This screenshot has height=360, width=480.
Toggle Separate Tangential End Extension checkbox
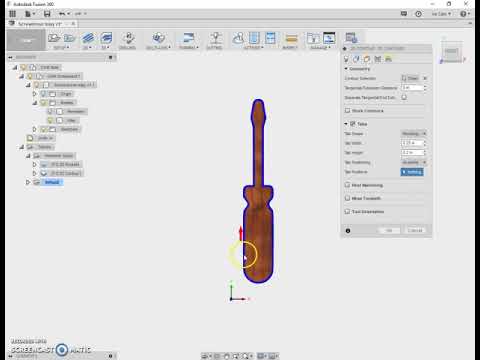click(404, 97)
